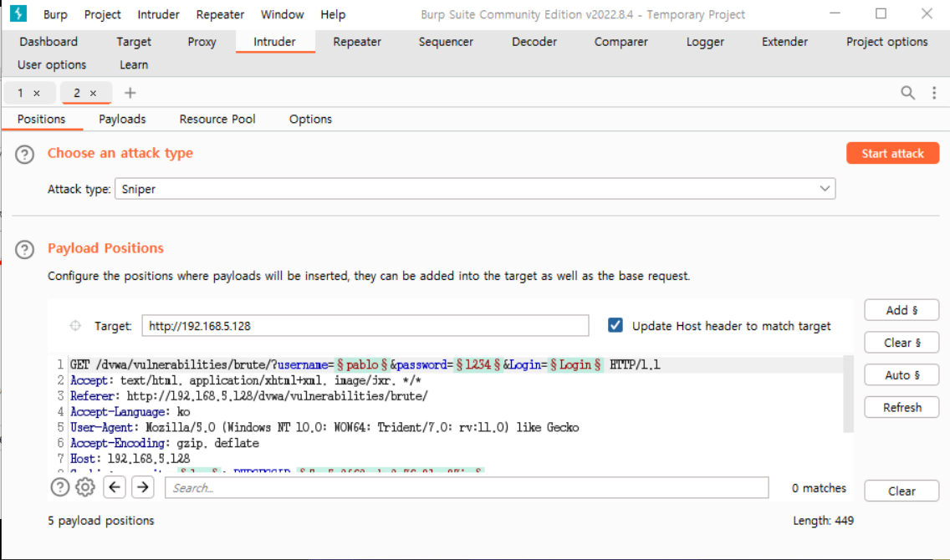Open the Positions sub-tab

[x=41, y=120]
